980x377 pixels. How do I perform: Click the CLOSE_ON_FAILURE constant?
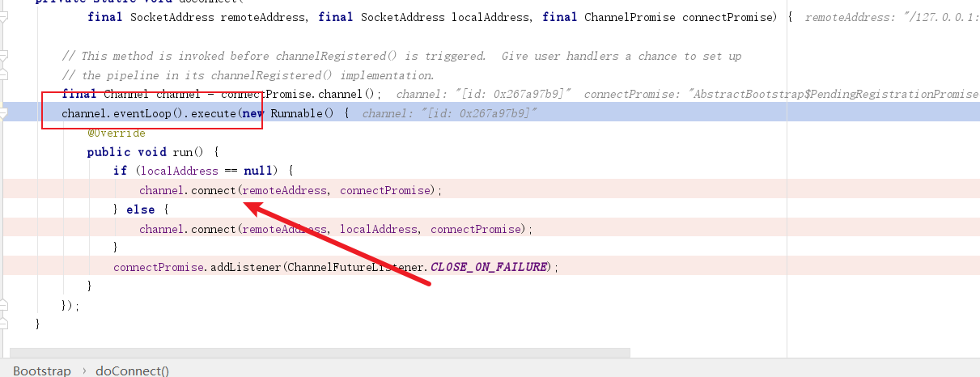489,267
